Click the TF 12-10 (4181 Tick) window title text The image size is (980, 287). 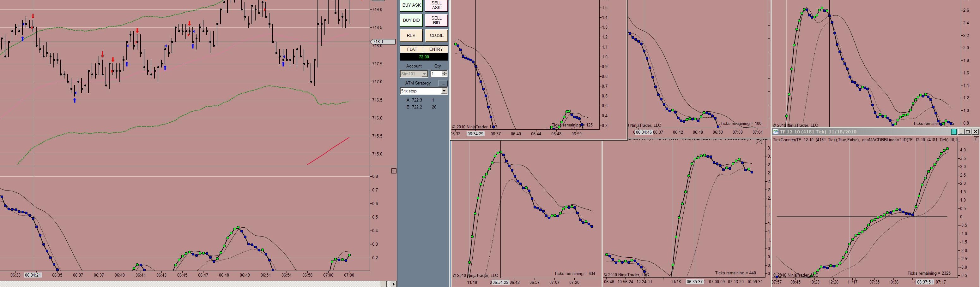tap(818, 132)
